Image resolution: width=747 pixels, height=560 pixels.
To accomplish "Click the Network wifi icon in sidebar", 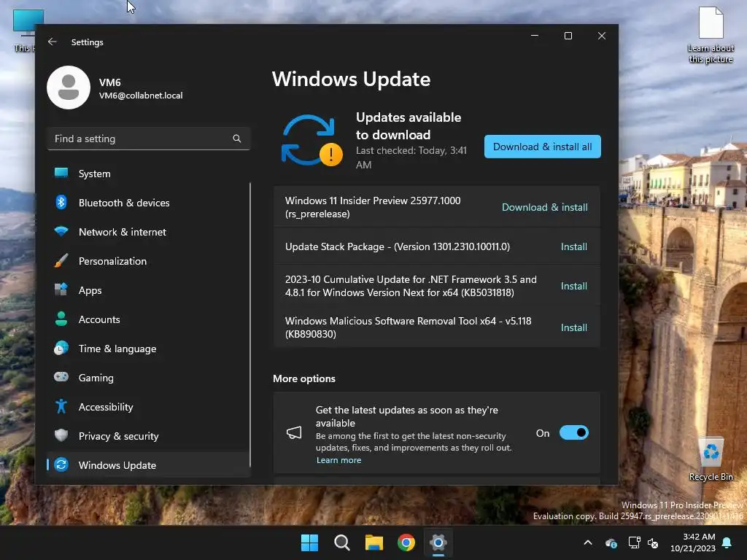I will point(61,231).
